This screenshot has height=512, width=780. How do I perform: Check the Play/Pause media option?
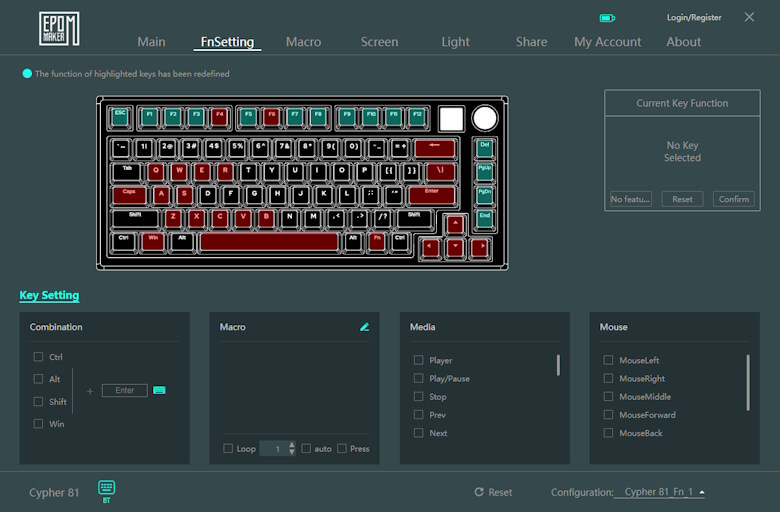click(x=419, y=379)
